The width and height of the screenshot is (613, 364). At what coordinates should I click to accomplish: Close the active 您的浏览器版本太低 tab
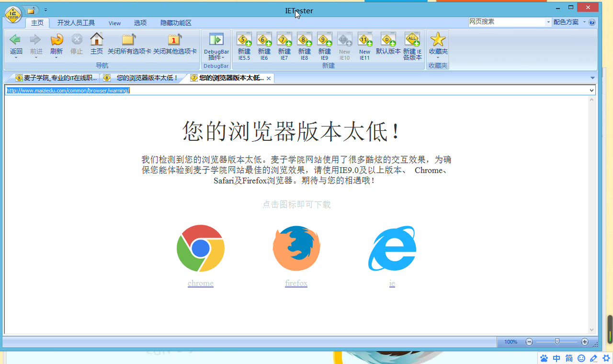(269, 78)
